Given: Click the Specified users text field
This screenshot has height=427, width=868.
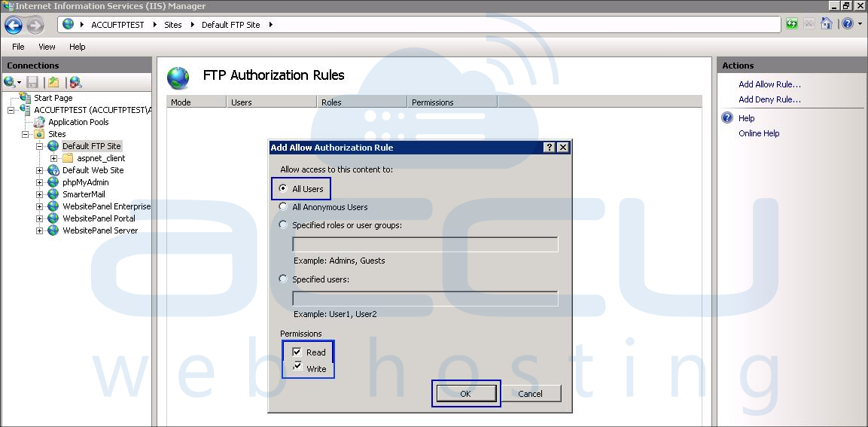Looking at the screenshot, I should coord(425,298).
